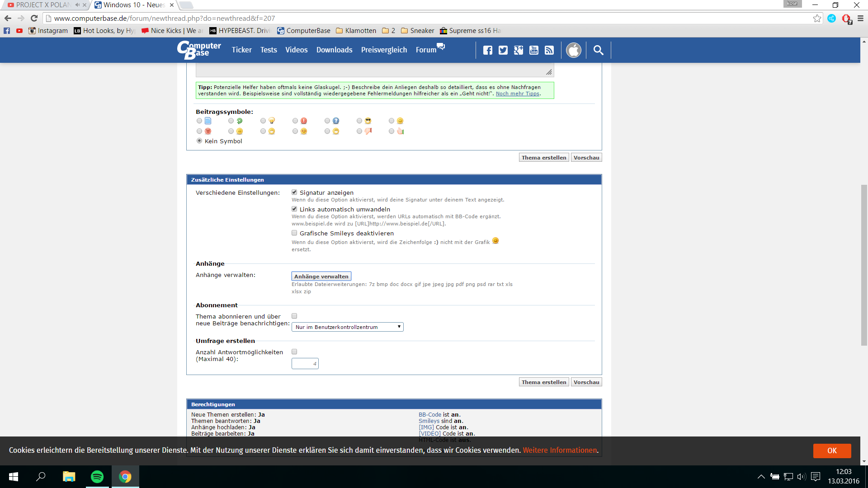Open the Chrome menu hamburger button
This screenshot has width=868, height=488.
pyautogui.click(x=860, y=19)
